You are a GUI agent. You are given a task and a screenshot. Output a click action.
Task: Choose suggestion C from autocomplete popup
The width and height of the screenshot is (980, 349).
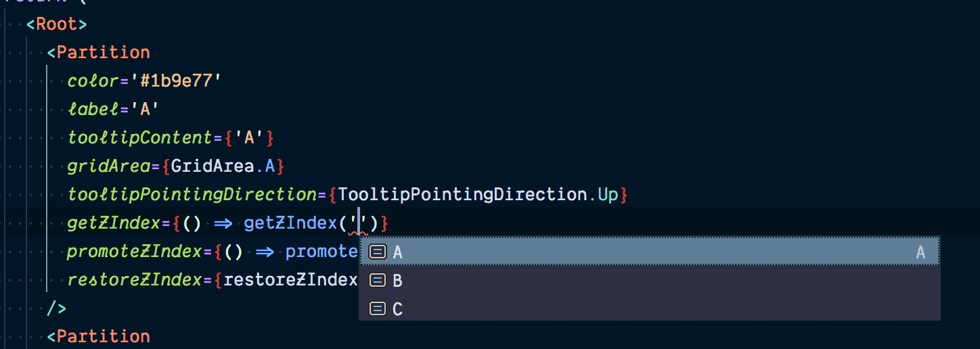[x=649, y=308]
